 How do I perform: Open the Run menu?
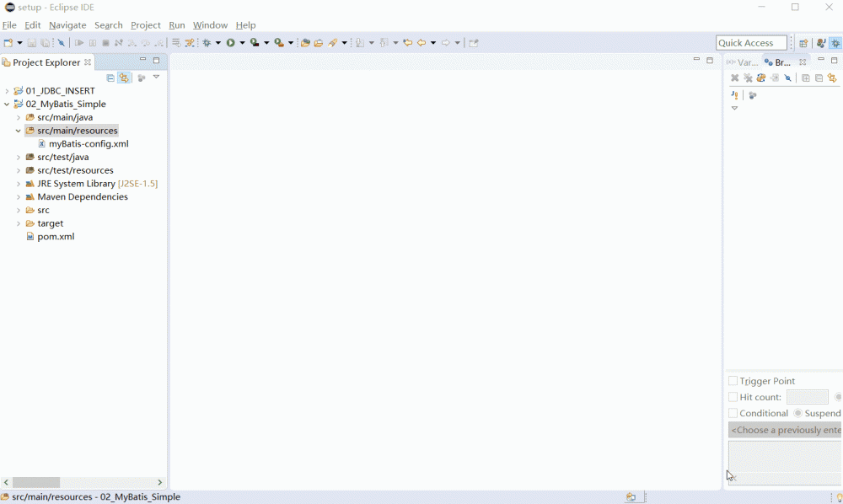pyautogui.click(x=176, y=25)
